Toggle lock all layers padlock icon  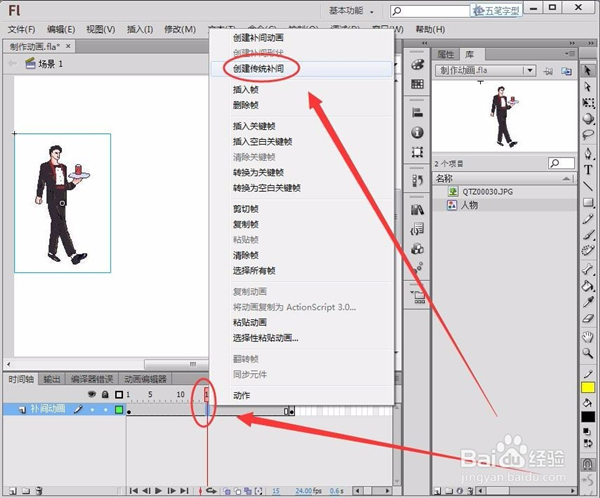click(x=105, y=394)
